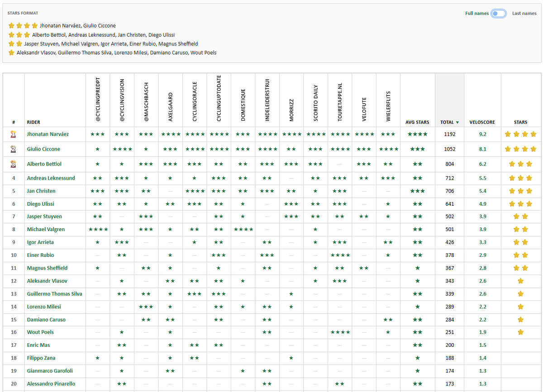Open rider Einer Rubio in table
This screenshot has height=392, width=543.
pos(40,255)
